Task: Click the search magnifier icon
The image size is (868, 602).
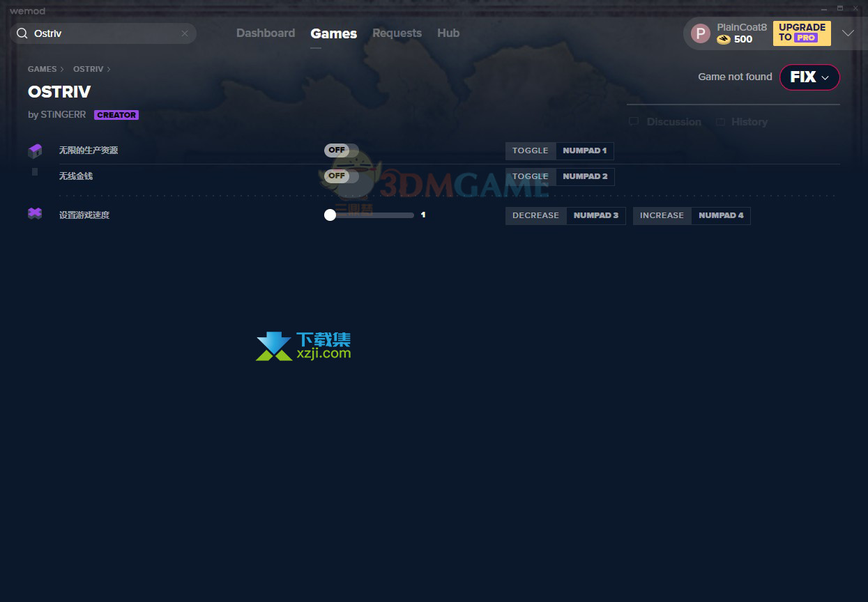Action: (22, 33)
